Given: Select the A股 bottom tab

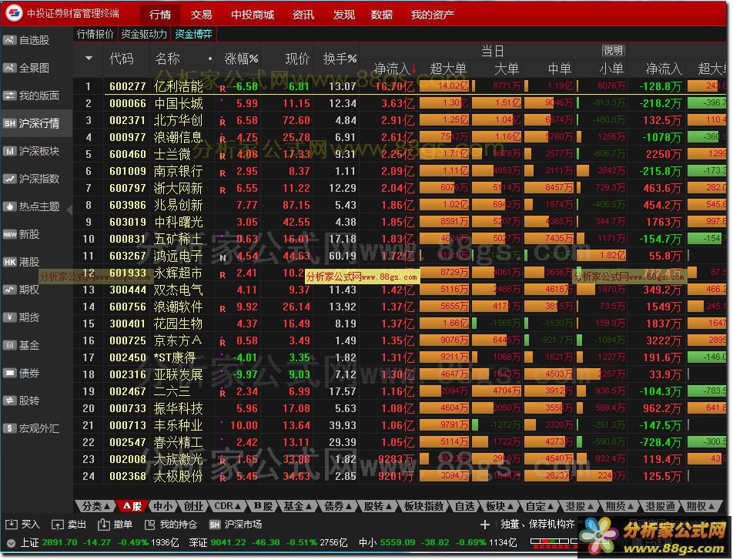Looking at the screenshot, I should click(x=132, y=506).
